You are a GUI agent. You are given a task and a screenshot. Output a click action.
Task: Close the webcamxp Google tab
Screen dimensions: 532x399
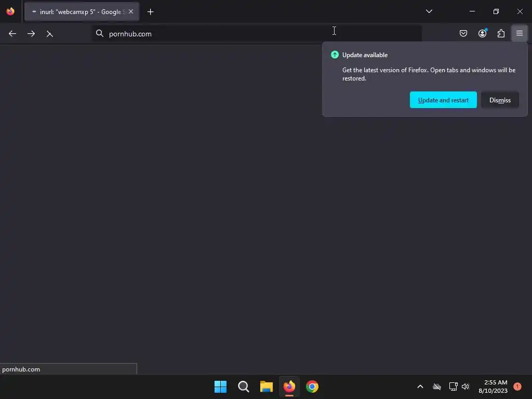(x=131, y=11)
